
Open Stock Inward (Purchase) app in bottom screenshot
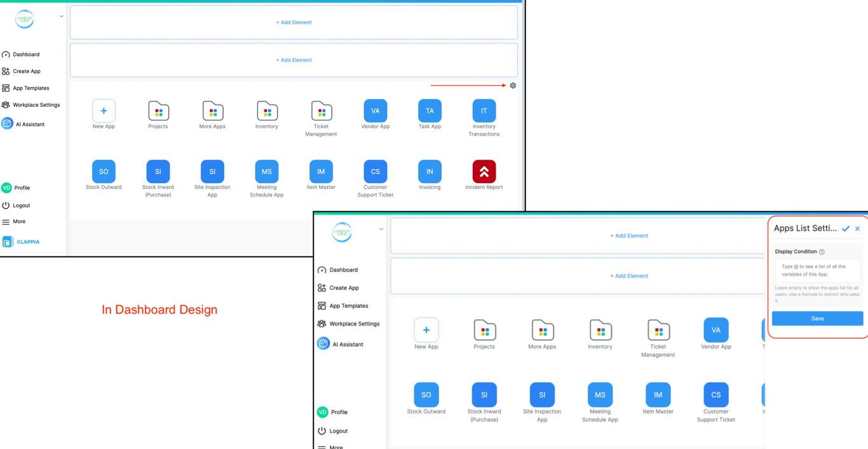coord(484,395)
